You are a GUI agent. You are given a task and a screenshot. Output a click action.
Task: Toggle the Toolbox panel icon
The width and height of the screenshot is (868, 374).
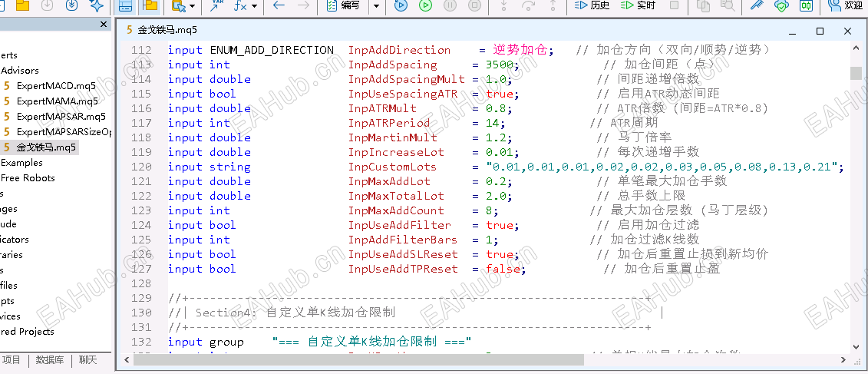click(x=126, y=5)
